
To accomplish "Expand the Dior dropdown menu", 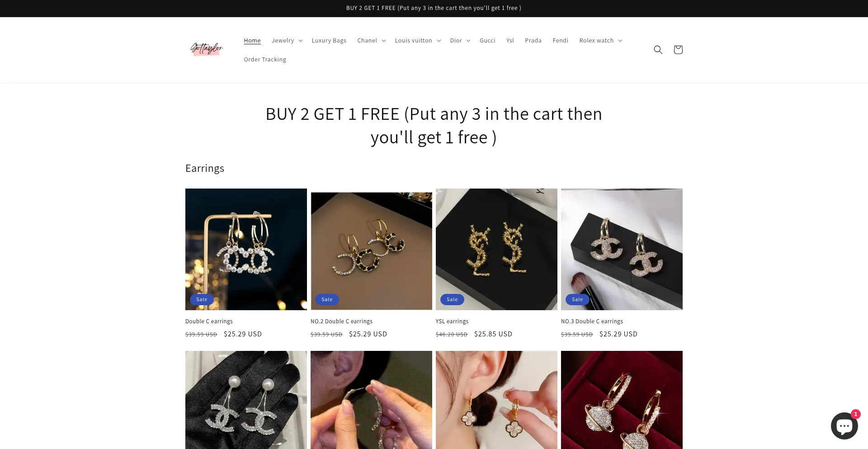I will (460, 41).
